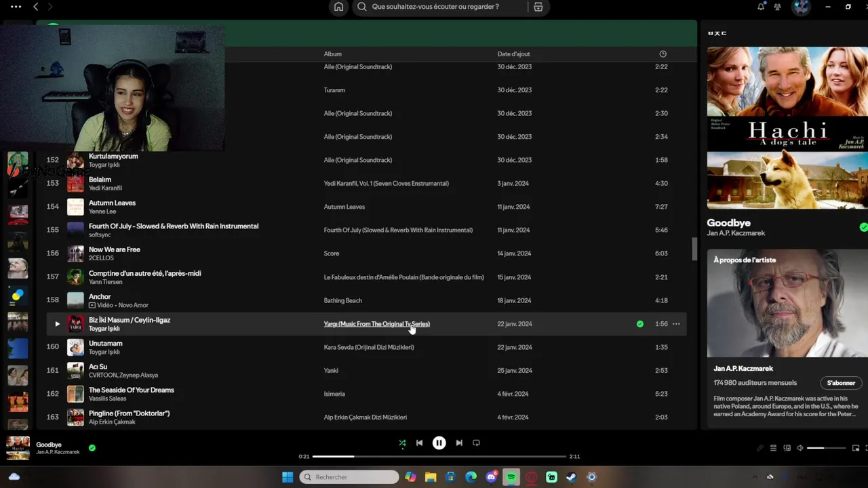Open album Bathing Beach
The image size is (868, 488).
pyautogui.click(x=342, y=300)
